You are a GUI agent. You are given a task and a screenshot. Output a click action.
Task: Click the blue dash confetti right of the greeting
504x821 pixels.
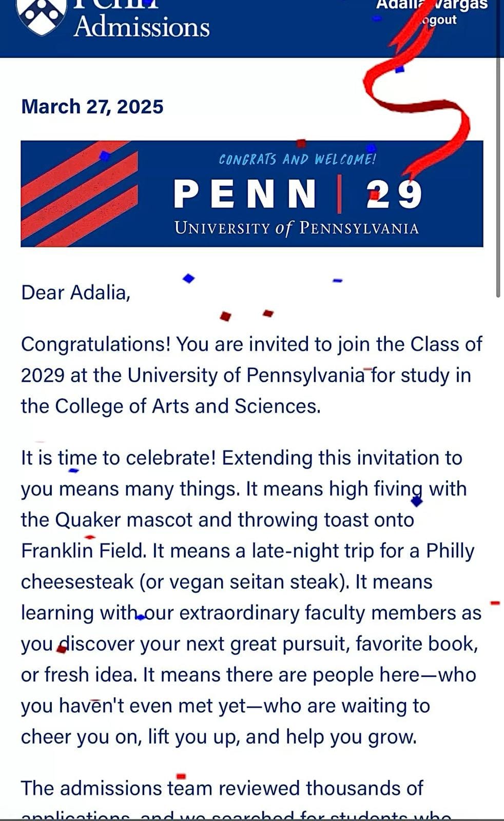point(337,281)
